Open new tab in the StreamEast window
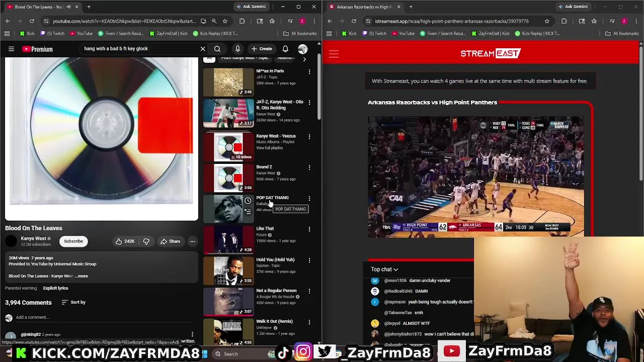Viewport: 644px width, 362px height. point(411,7)
